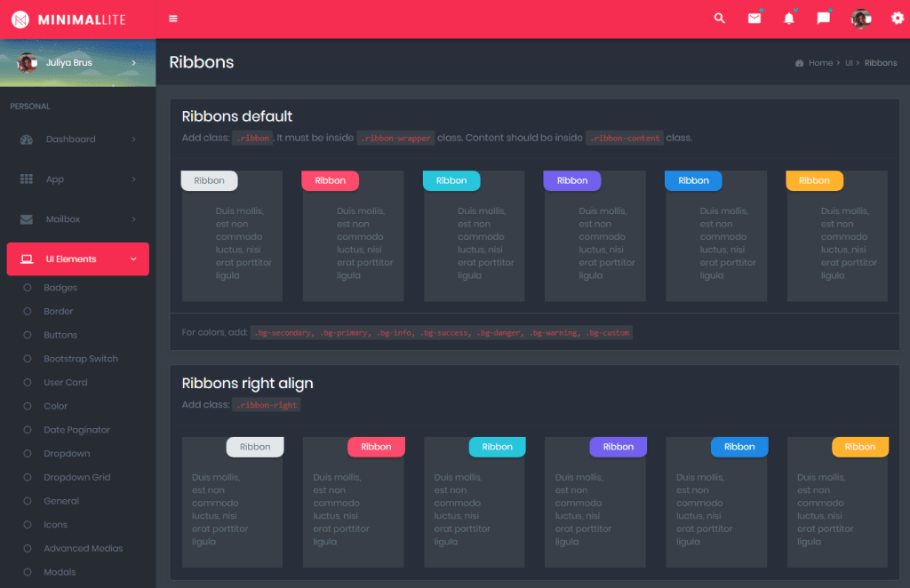910x588 pixels.
Task: Click the cyan Ribbon in default section
Action: [x=451, y=181]
